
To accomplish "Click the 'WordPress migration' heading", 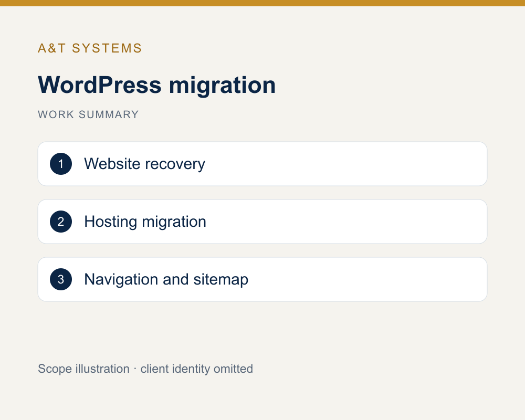I will tap(156, 85).
